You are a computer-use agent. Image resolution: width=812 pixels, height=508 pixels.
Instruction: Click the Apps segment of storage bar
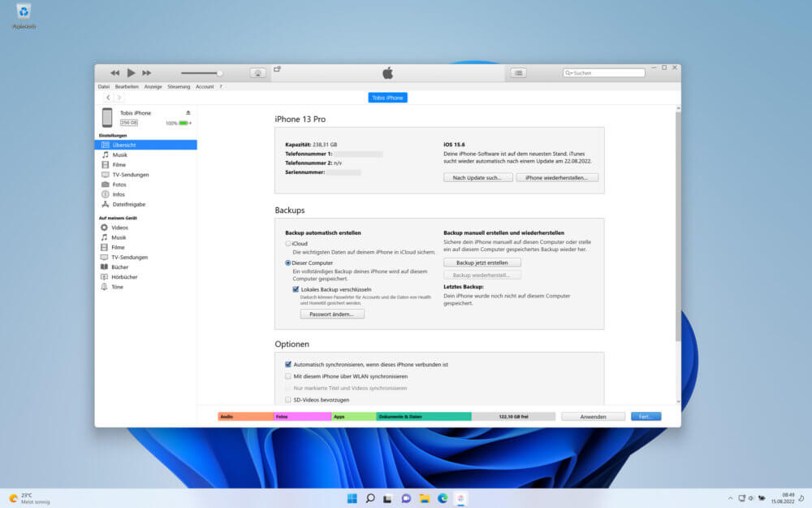pos(354,416)
